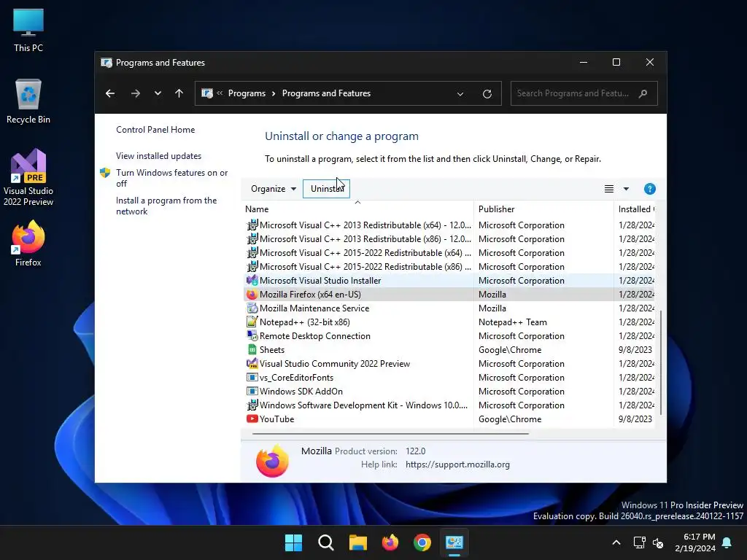Image resolution: width=747 pixels, height=560 pixels.
Task: Open Firefox from the taskbar
Action: [390, 542]
